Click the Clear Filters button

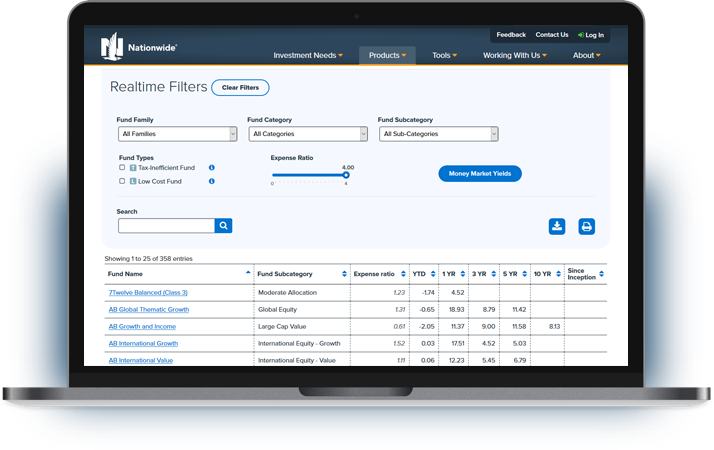[x=240, y=88]
